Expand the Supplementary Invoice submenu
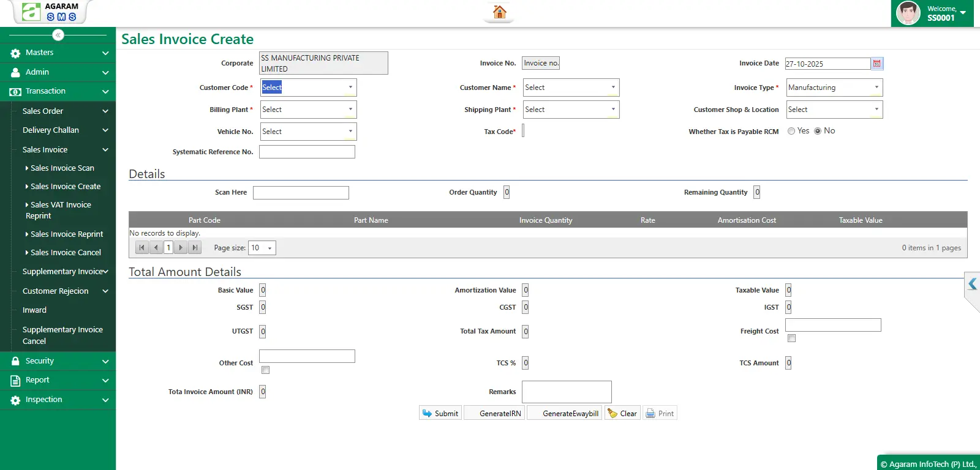 tap(64, 272)
